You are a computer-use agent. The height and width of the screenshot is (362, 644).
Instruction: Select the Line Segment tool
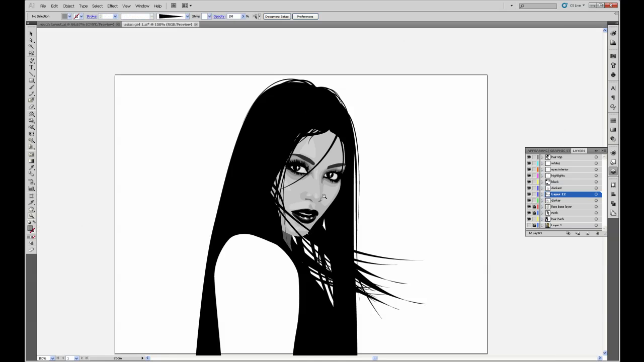click(x=31, y=74)
